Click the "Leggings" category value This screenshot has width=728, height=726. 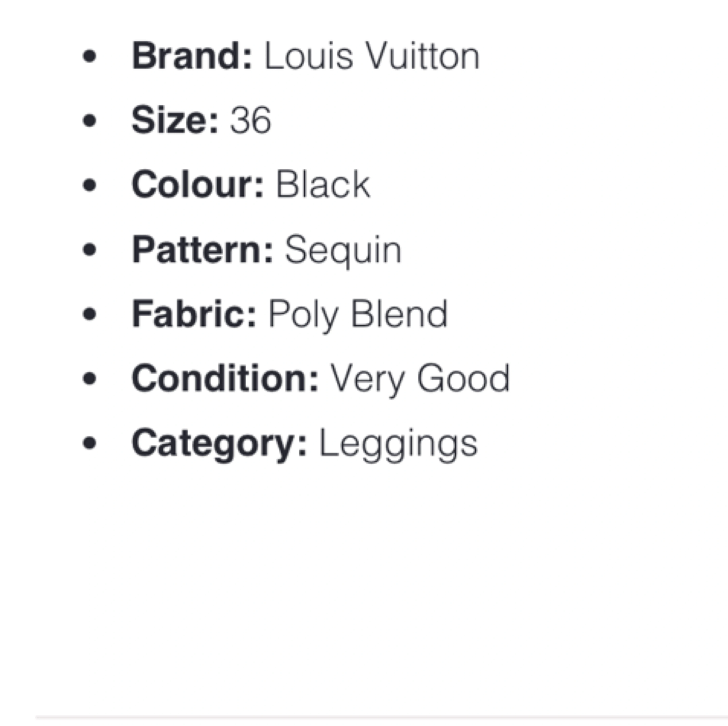click(x=398, y=443)
